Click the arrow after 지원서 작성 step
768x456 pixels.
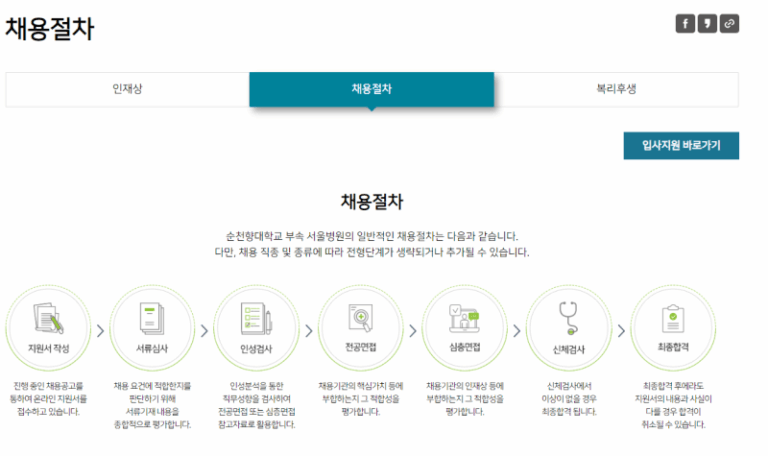pyautogui.click(x=100, y=330)
